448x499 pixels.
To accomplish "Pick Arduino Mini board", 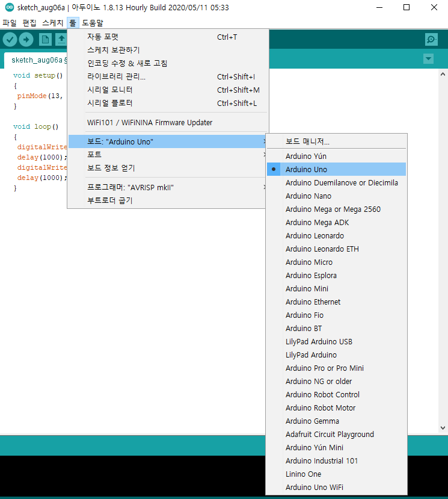I will (x=336, y=289).
